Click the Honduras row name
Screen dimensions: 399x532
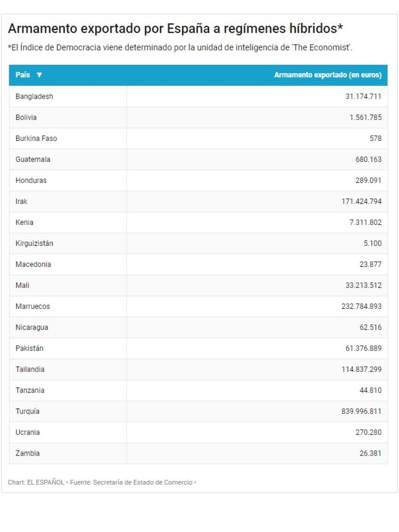pyautogui.click(x=31, y=181)
